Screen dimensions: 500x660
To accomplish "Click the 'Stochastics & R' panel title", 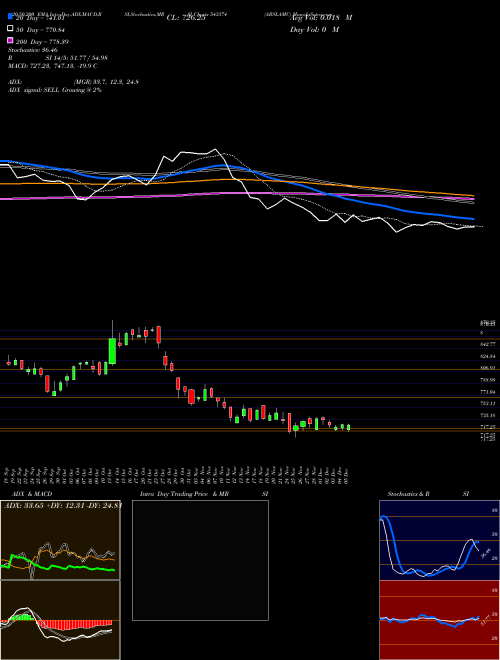I will (409, 494).
